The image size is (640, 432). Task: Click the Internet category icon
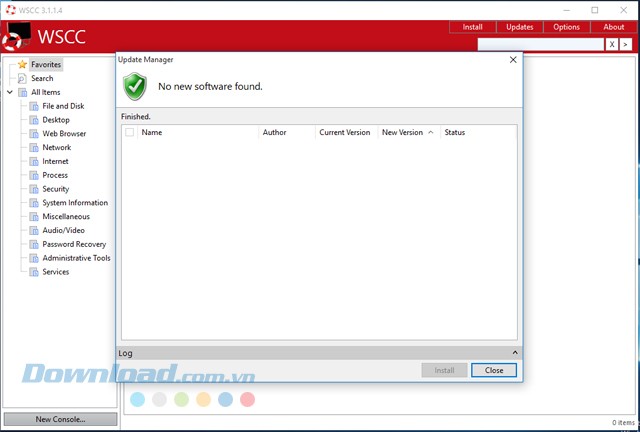point(34,162)
